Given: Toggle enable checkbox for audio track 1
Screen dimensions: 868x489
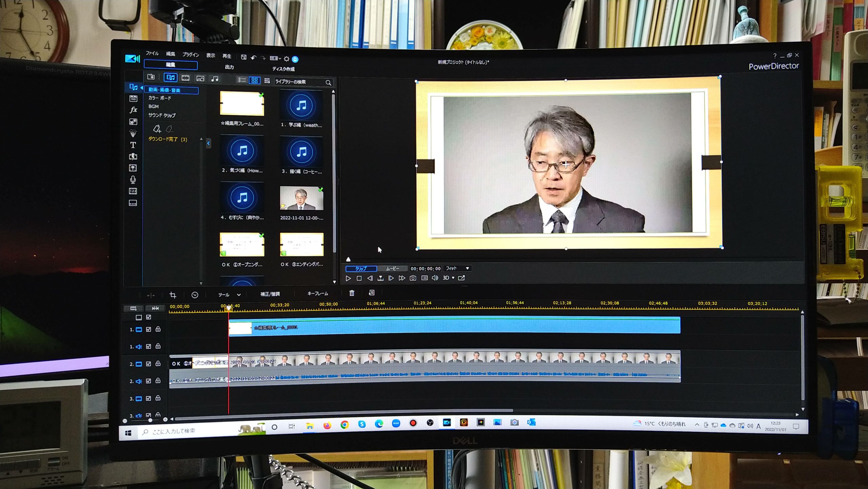Looking at the screenshot, I should pos(149,346).
